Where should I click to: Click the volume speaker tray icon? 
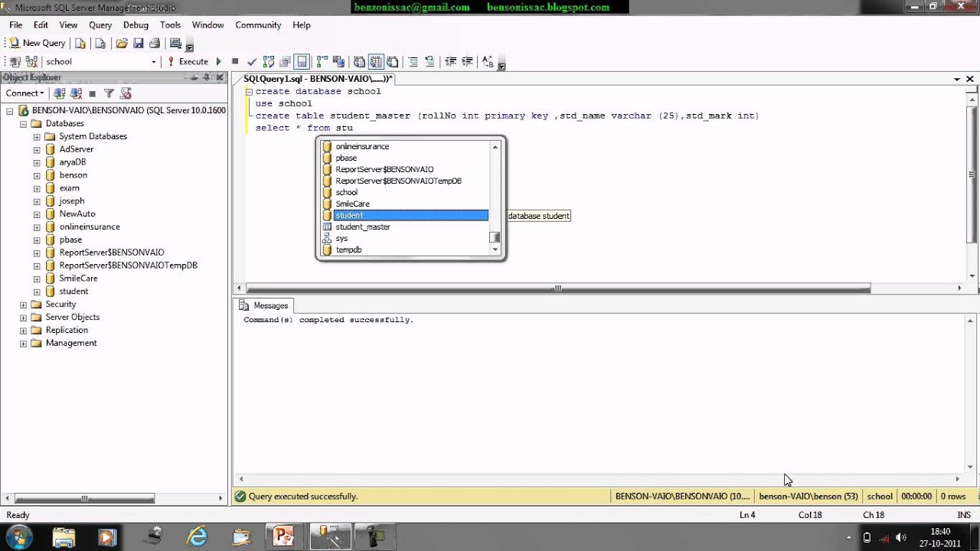tap(900, 537)
